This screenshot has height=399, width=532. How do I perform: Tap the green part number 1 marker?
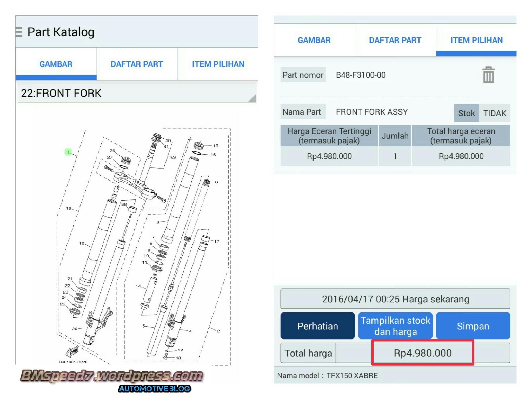pyautogui.click(x=68, y=152)
